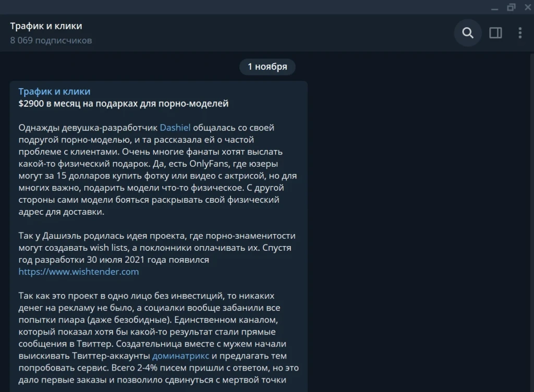Open channel info from the Трафик и клики header
Viewport: 534px width, 392px height.
coord(46,26)
